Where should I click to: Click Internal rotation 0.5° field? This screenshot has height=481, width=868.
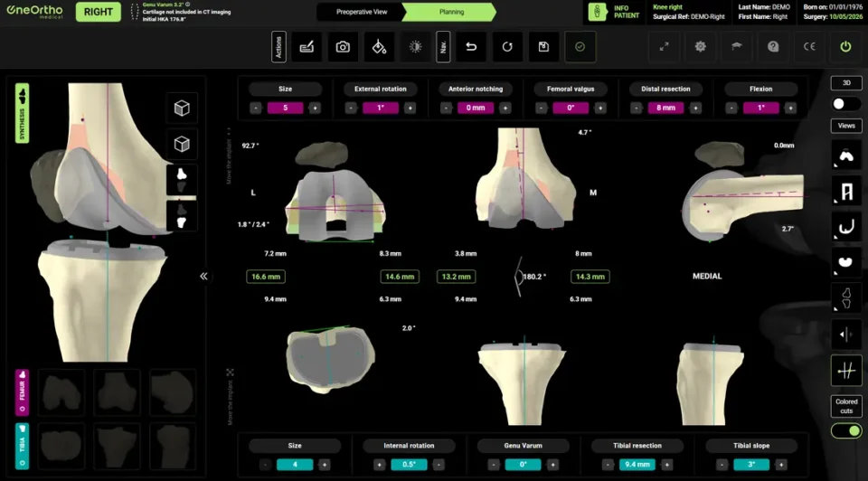pyautogui.click(x=409, y=465)
